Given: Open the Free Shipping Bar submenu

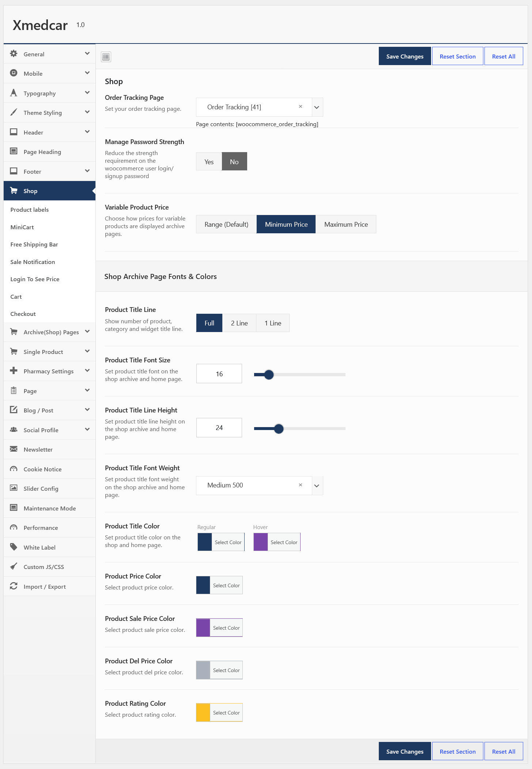Looking at the screenshot, I should pos(34,245).
